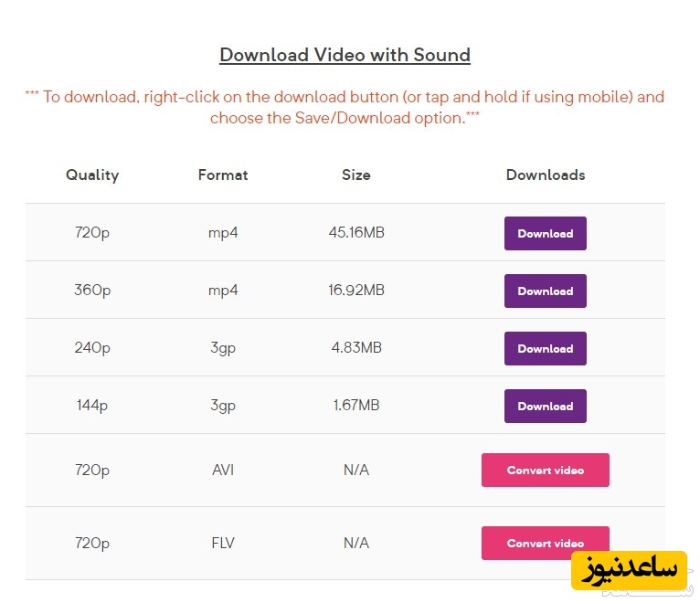Viewport: 700px width, 603px height.
Task: Convert video to 720p AVI
Action: [x=545, y=470]
